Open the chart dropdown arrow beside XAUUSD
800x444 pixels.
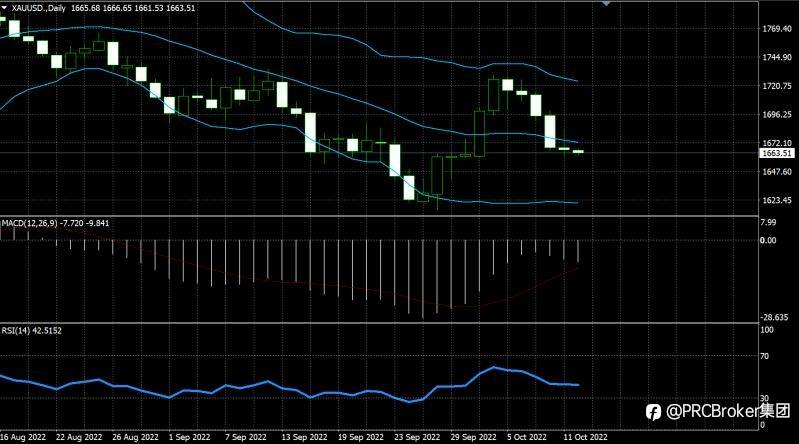(x=4, y=8)
